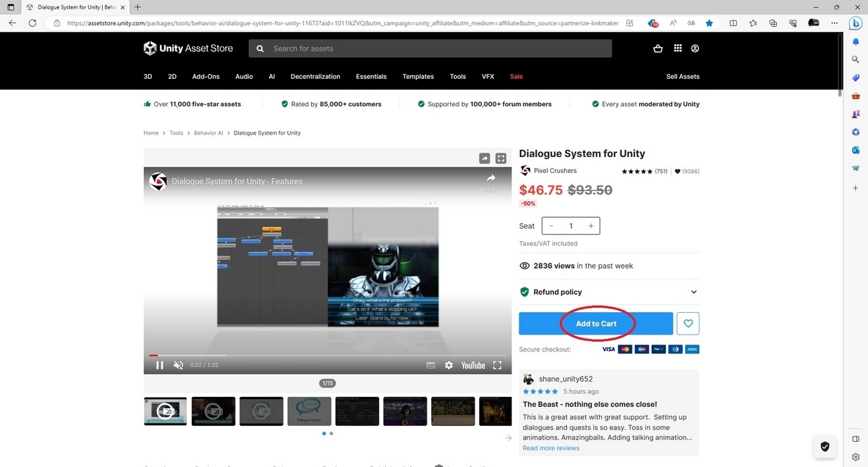Click the browser favorites star icon
868x467 pixels.
coord(709,23)
